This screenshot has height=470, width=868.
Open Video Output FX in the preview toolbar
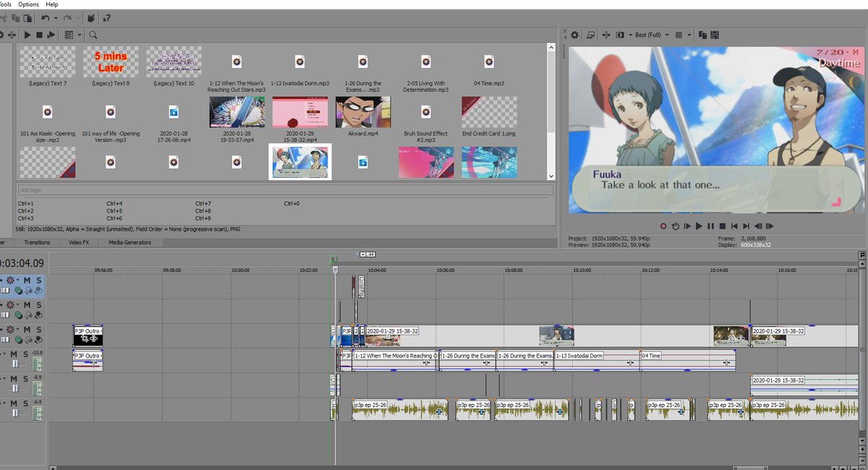tap(606, 35)
